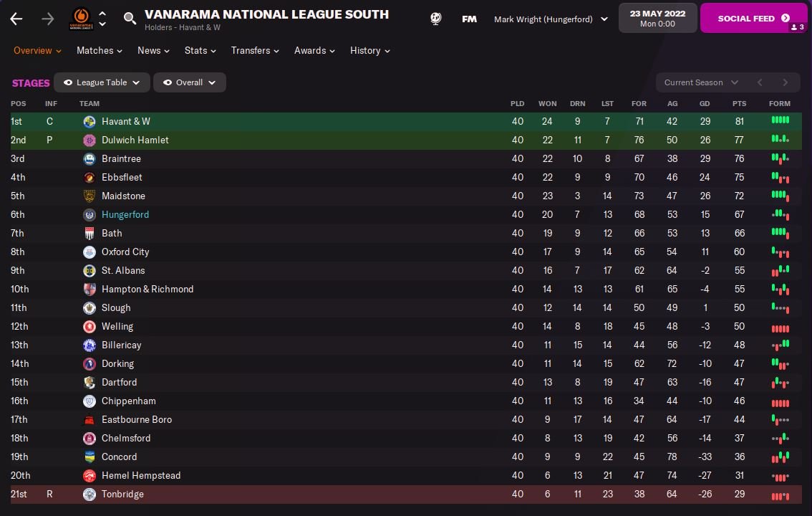This screenshot has width=812, height=516.
Task: Click the 23 May 2022 date panel
Action: (x=657, y=19)
